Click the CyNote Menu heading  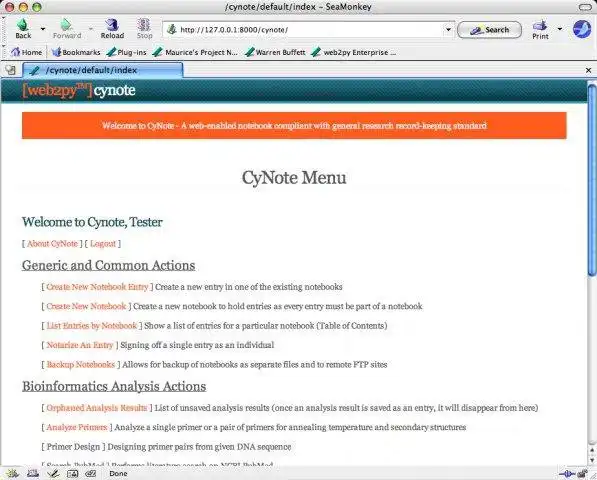click(294, 177)
